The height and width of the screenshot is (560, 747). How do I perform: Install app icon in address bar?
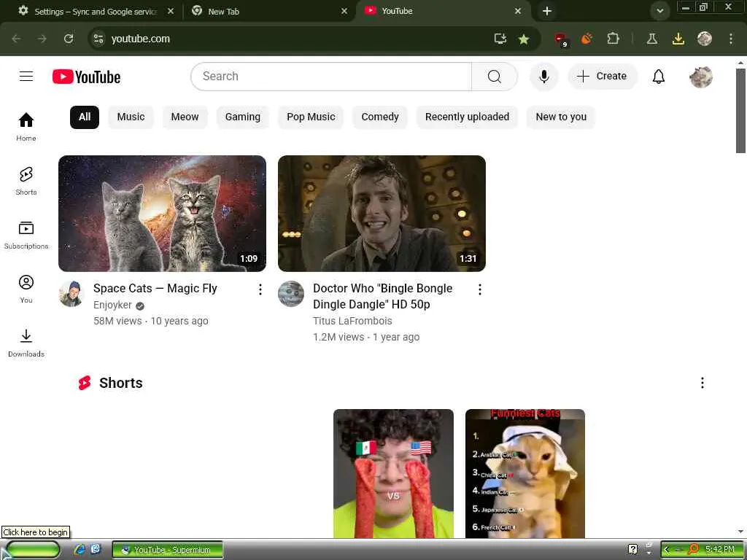click(500, 39)
